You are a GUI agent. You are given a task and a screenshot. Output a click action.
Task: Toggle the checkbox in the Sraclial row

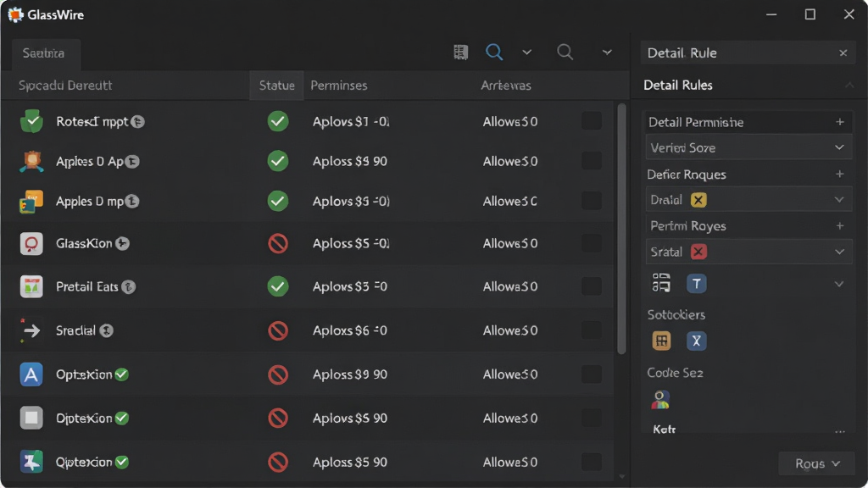(592, 330)
